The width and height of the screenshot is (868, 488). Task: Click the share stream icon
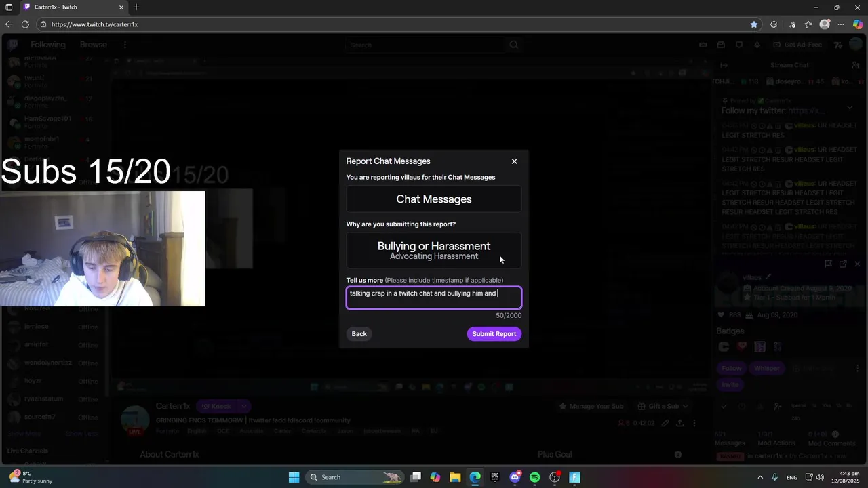(x=679, y=423)
